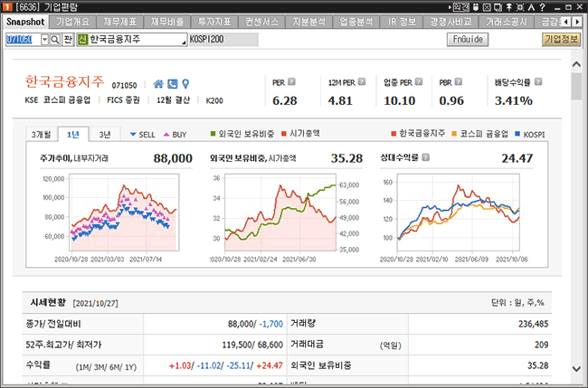The image size is (588, 388).
Task: Click the vertical scrollbar thumb
Action: coord(577,86)
